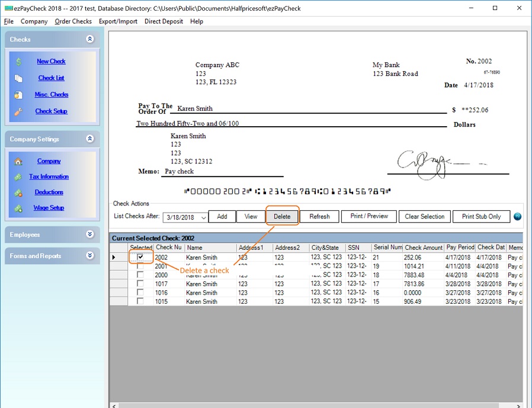Open the Check List link
The image size is (532, 408).
click(51, 78)
